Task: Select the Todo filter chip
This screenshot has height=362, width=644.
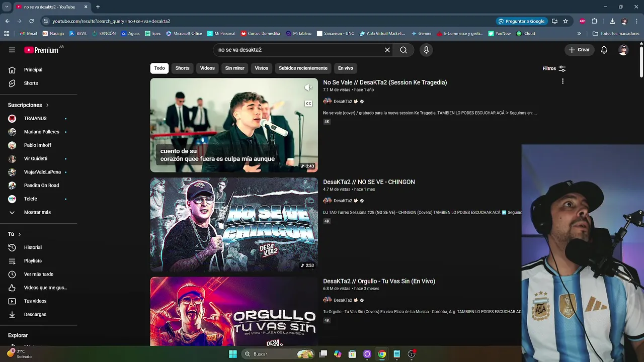Action: point(159,68)
